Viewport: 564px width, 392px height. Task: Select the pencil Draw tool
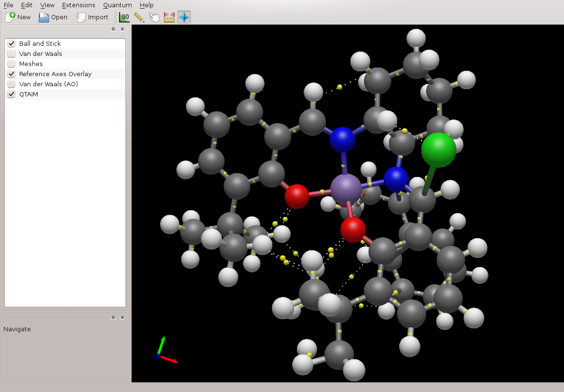(x=139, y=17)
